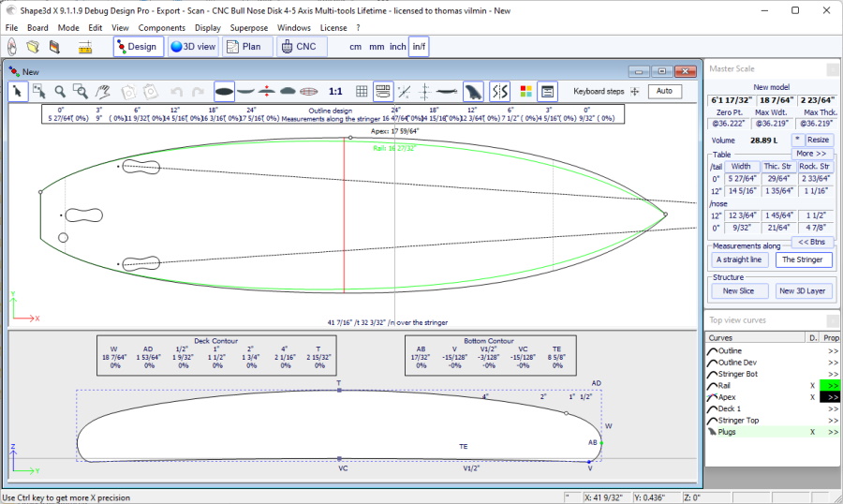Viewport: 843px width, 504px height.
Task: Switch to the 3D view tab
Action: [193, 46]
